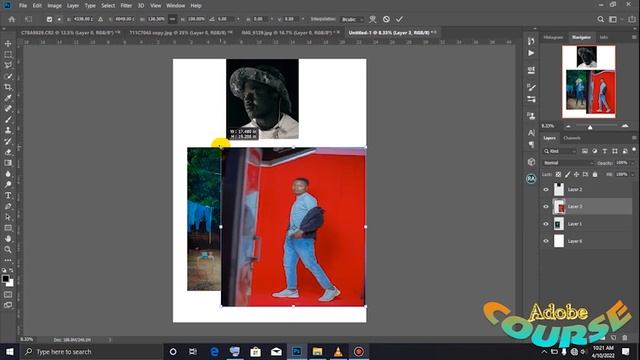The height and width of the screenshot is (360, 640).
Task: Select the Clone Stamp tool
Action: click(8, 130)
